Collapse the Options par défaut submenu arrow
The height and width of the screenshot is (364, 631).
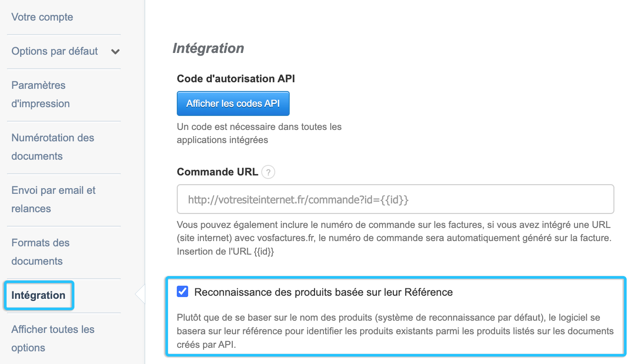115,51
